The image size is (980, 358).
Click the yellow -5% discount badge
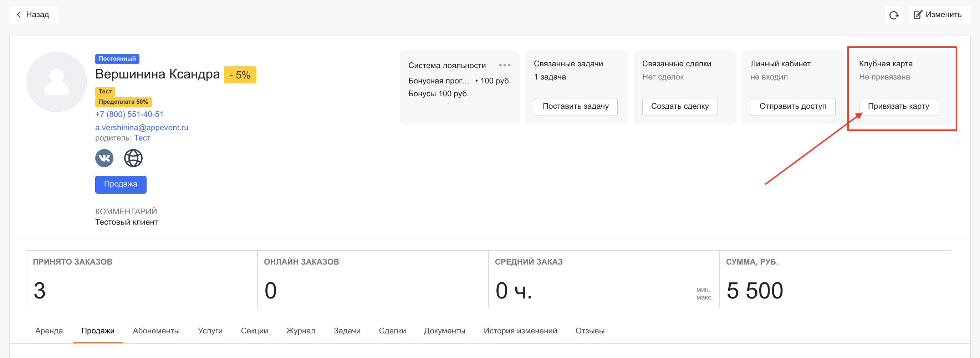pyautogui.click(x=240, y=75)
